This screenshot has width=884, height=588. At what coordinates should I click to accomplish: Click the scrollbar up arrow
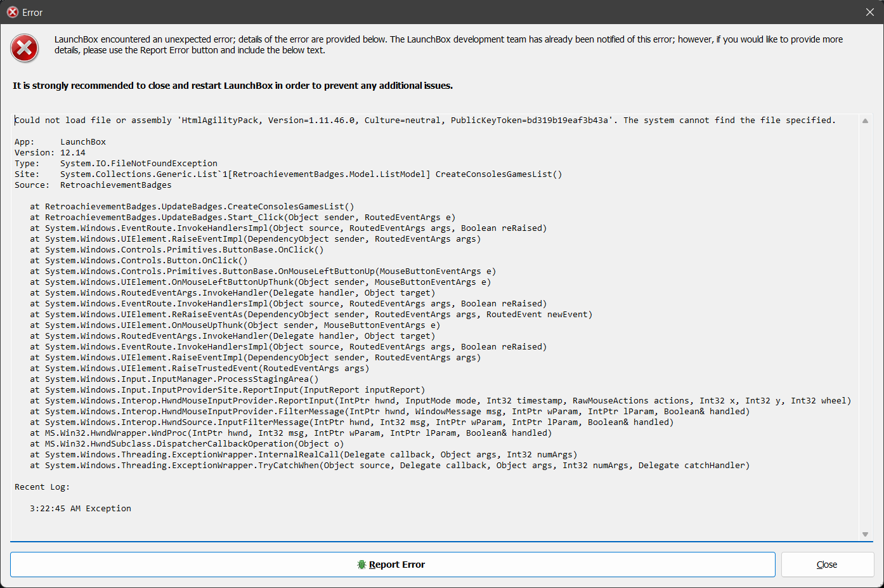click(x=865, y=121)
